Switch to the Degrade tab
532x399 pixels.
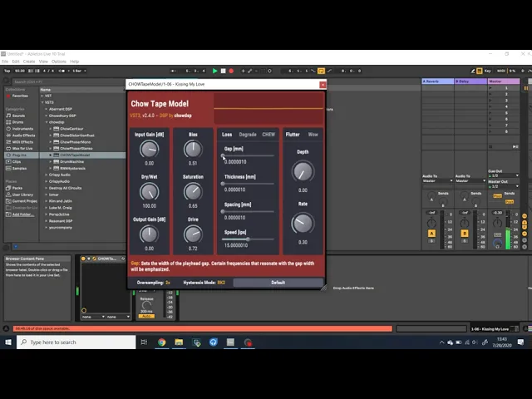pyautogui.click(x=248, y=135)
